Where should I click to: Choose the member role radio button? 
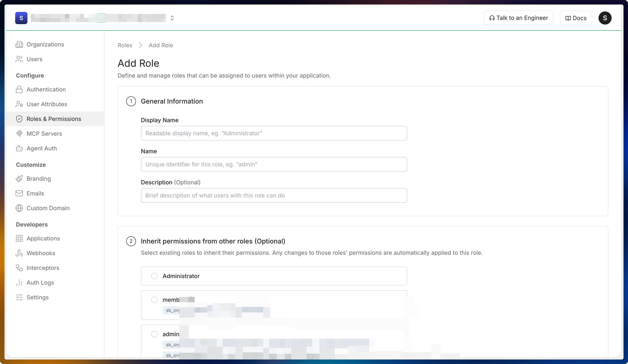point(154,300)
